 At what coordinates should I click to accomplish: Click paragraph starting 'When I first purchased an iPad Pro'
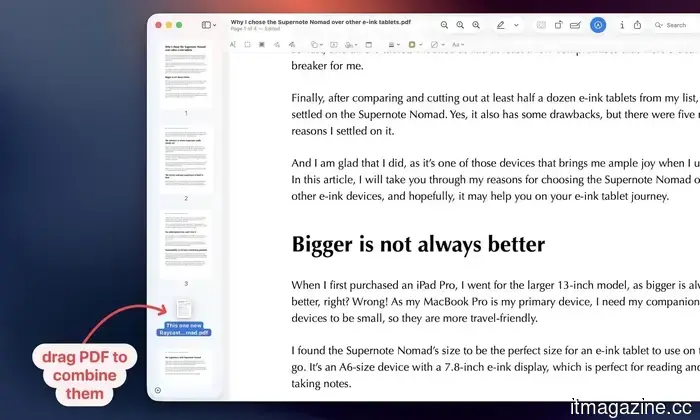coord(496,301)
